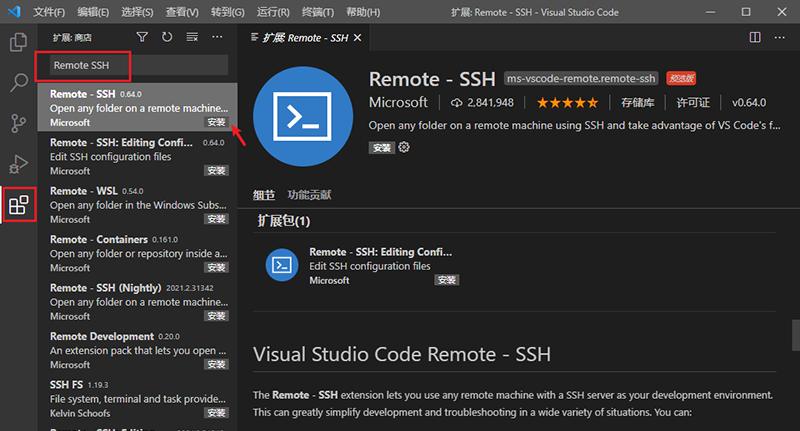Click the VS Code logo icon
Image resolution: width=800 pixels, height=431 pixels.
click(x=14, y=11)
